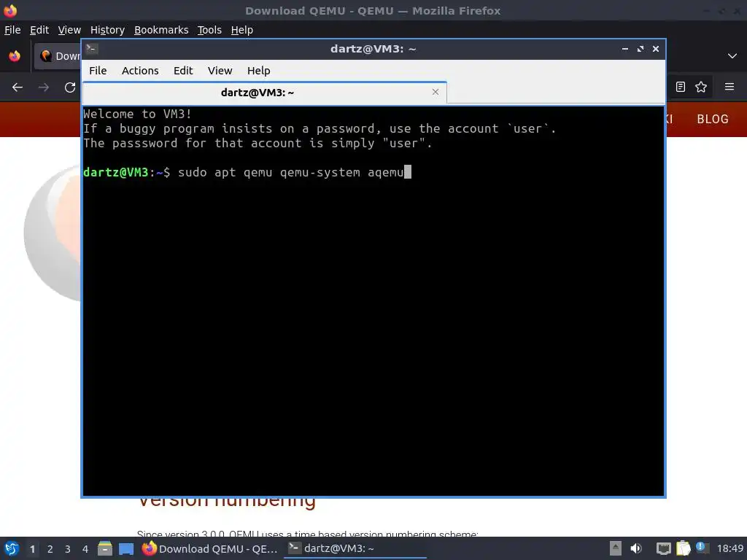Activate Firefox from the taskbar entry

tap(210, 548)
